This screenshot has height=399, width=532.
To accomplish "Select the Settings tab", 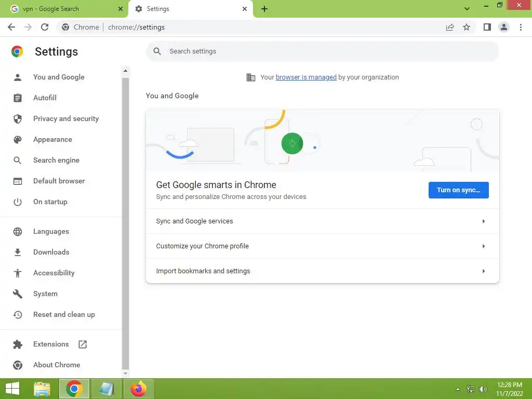I will (x=190, y=9).
